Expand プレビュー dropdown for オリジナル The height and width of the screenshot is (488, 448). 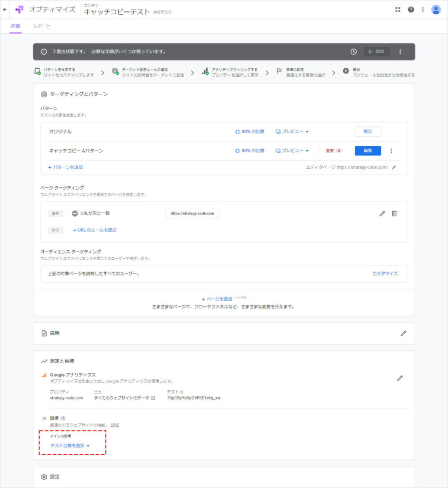tap(292, 132)
